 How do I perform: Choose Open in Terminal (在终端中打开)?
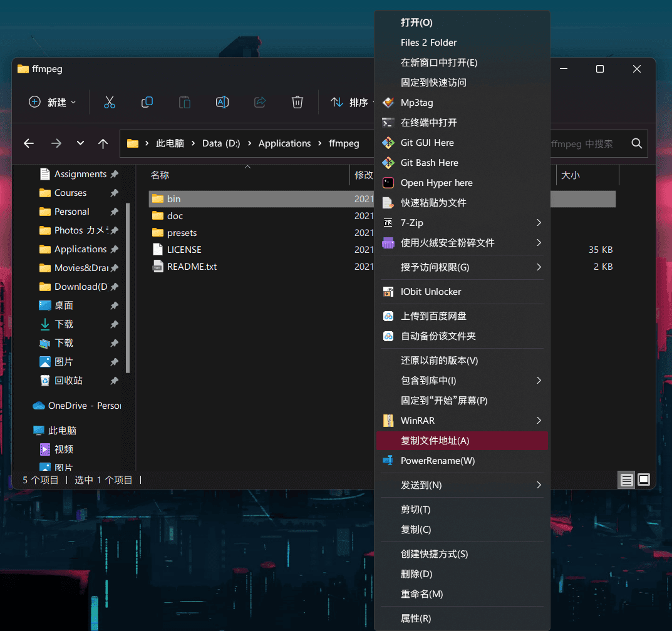462,123
